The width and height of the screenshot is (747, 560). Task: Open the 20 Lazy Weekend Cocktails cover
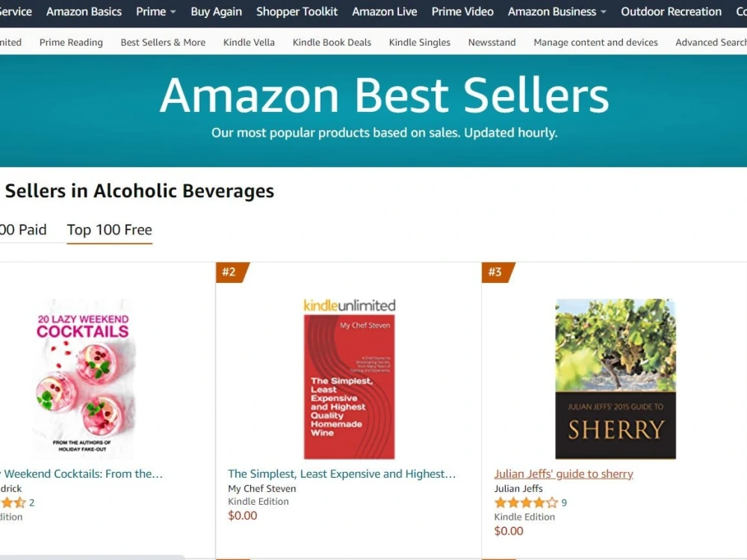point(84,379)
